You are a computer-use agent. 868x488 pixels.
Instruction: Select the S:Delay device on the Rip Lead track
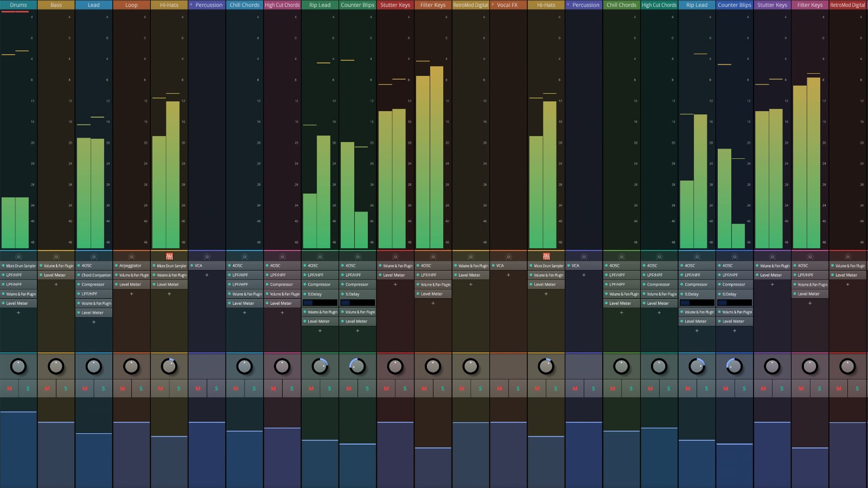click(320, 294)
